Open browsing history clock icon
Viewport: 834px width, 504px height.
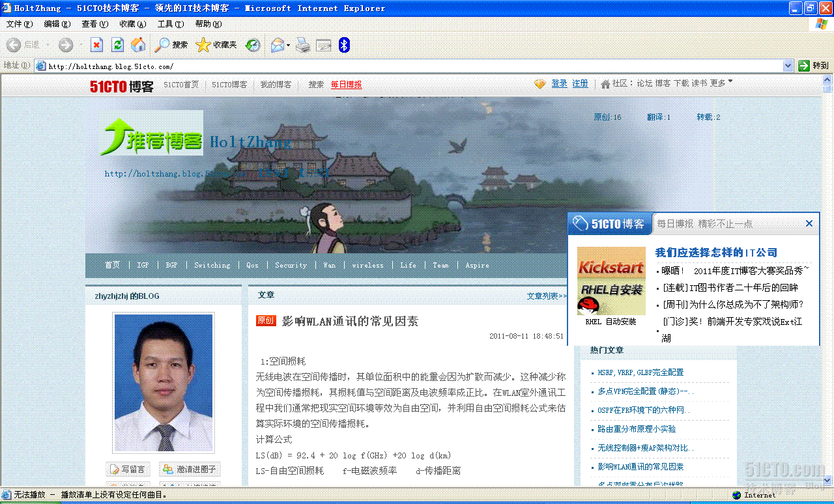(253, 45)
